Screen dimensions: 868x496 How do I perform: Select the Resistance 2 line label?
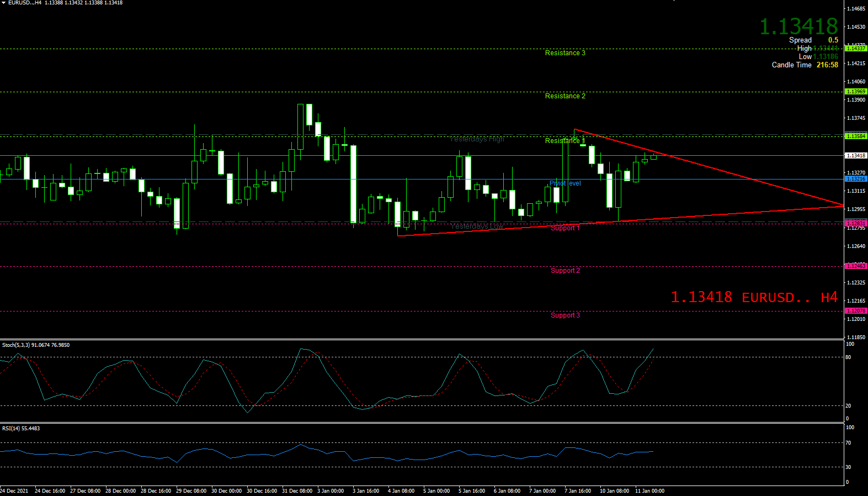(x=565, y=96)
